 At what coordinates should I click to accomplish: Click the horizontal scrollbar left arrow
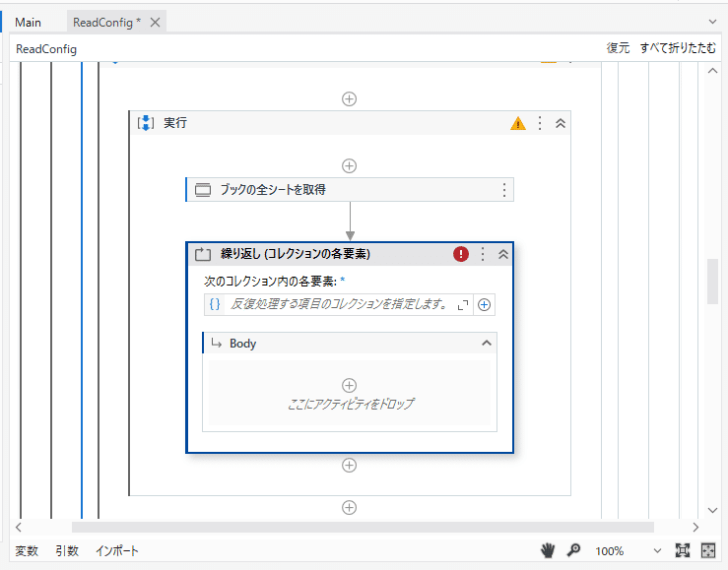pyautogui.click(x=19, y=528)
